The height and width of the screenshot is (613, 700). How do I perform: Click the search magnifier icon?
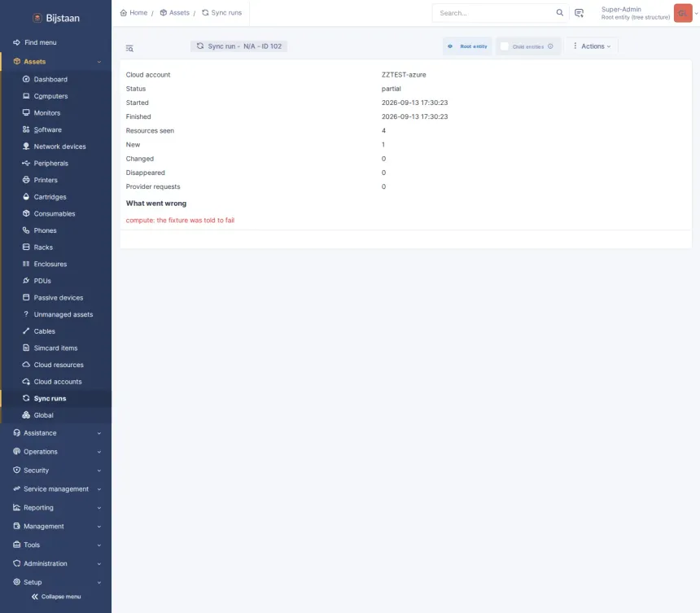click(x=559, y=12)
